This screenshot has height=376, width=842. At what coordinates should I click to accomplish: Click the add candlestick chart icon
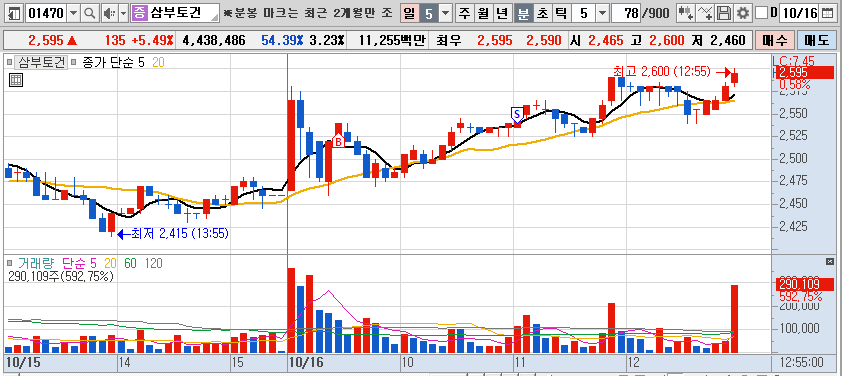pyautogui.click(x=685, y=13)
